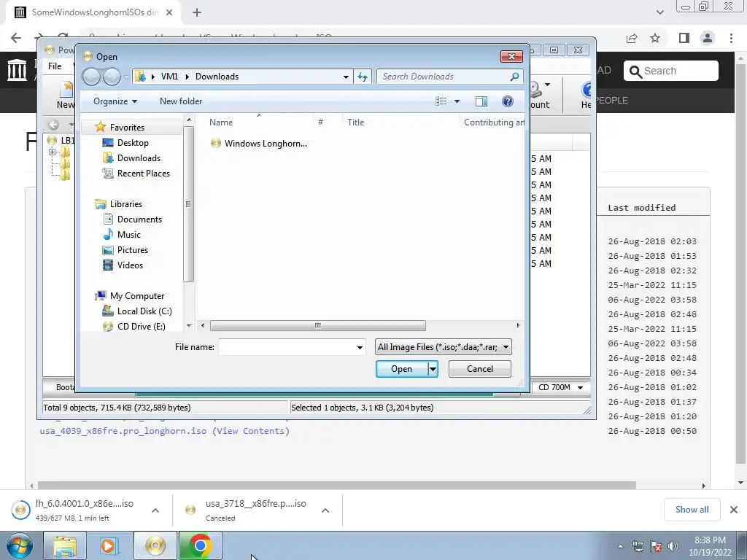Screen dimensions: 747x560
Task: Expand the tree node in PowerISO window
Action: point(52,152)
